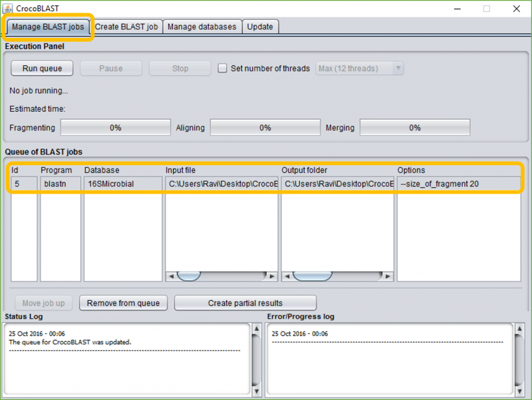Select the Input file path cell
The width and height of the screenshot is (532, 400).
pyautogui.click(x=221, y=184)
